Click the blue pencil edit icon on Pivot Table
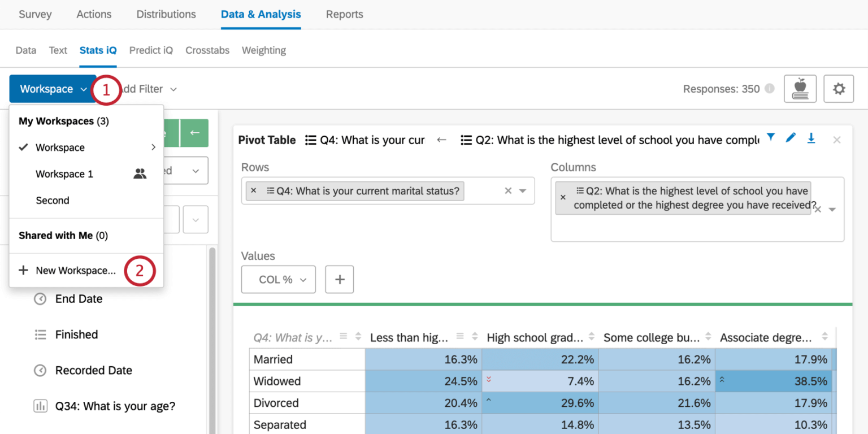 tap(791, 137)
